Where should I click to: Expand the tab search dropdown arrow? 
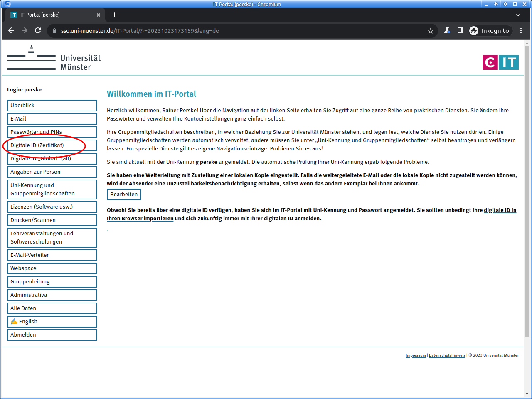click(518, 15)
